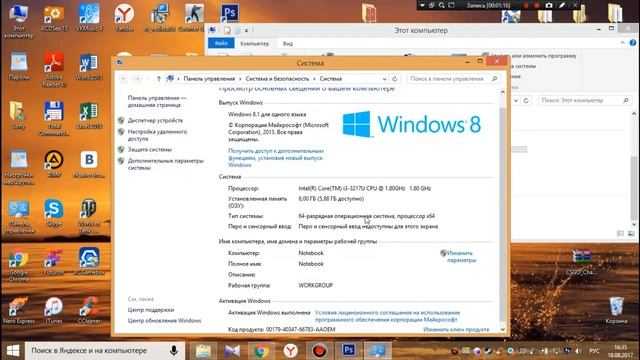Open the Файл tab in Explorer
The height and width of the screenshot is (360, 640).
[221, 43]
